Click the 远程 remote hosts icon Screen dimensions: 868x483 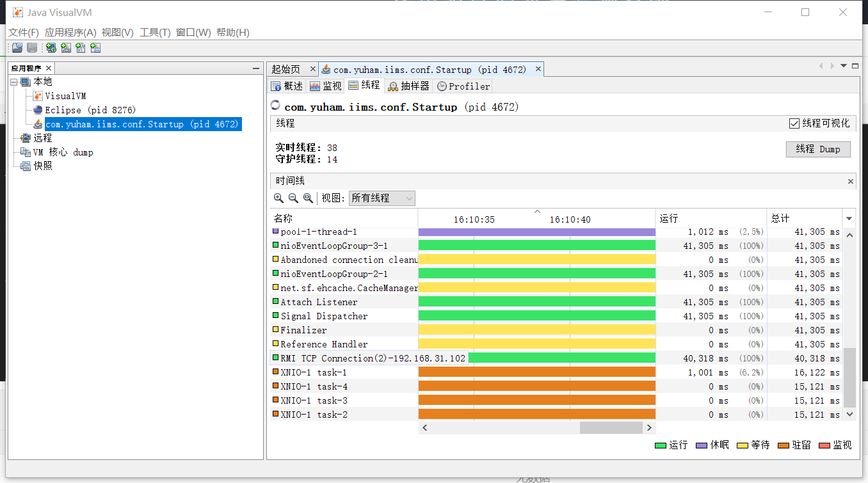click(26, 138)
